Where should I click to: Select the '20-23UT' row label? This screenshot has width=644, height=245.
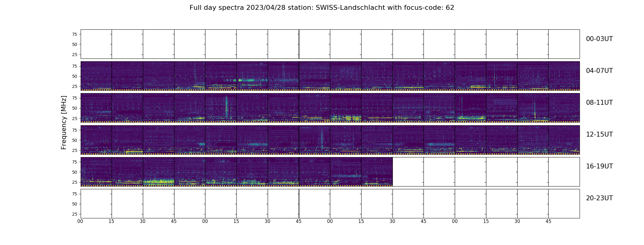[x=599, y=198]
